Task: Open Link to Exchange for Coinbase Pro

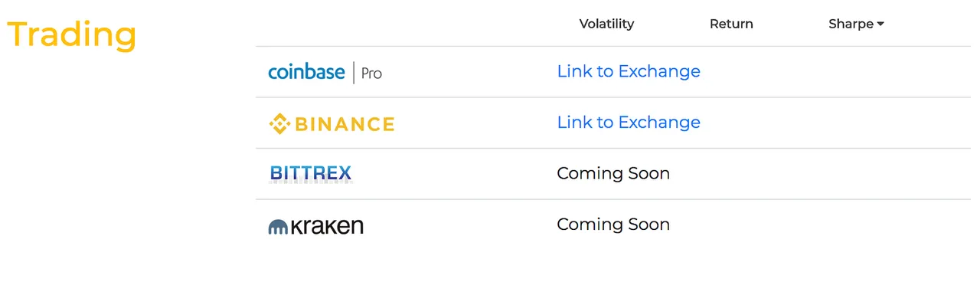Action: click(629, 71)
